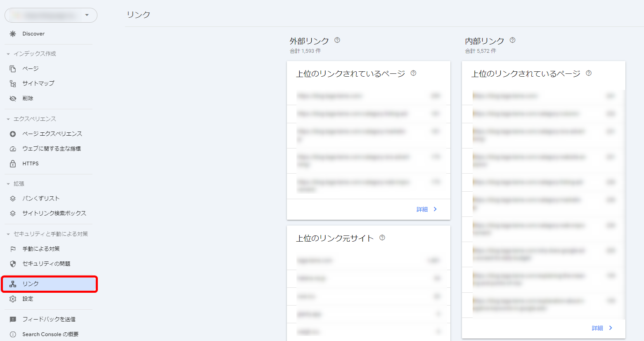Image resolution: width=644 pixels, height=341 pixels.
Task: Open セキュリティの問題 menu label
Action: (46, 264)
